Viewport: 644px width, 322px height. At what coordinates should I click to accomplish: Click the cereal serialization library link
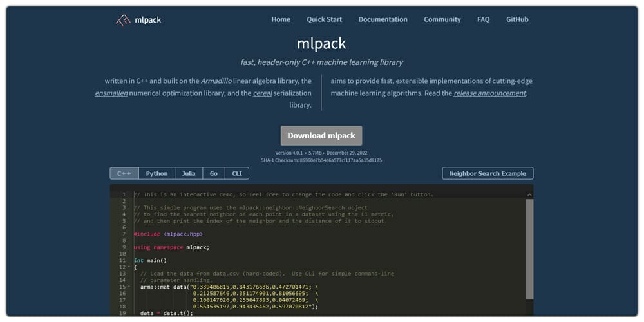click(262, 93)
